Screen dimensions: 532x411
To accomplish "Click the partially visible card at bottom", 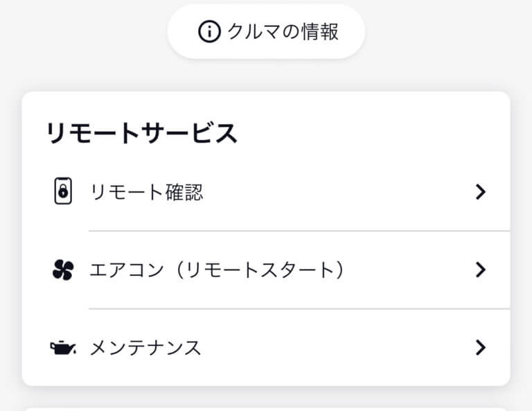I will tap(266, 409).
